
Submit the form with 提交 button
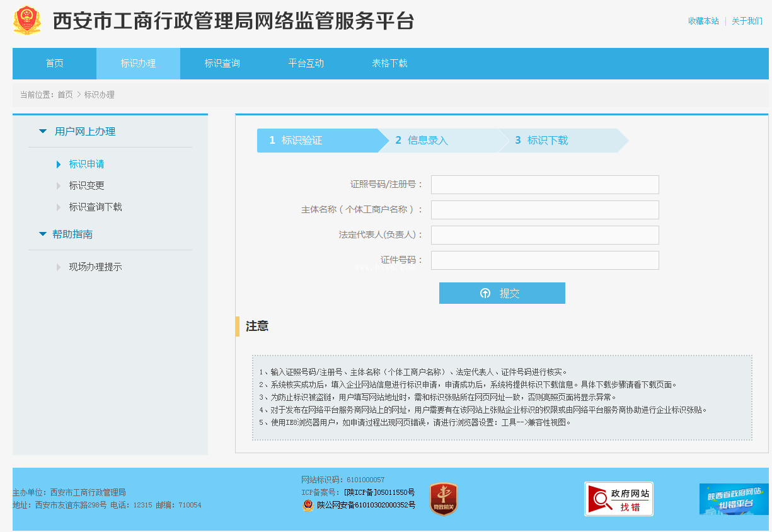point(502,293)
